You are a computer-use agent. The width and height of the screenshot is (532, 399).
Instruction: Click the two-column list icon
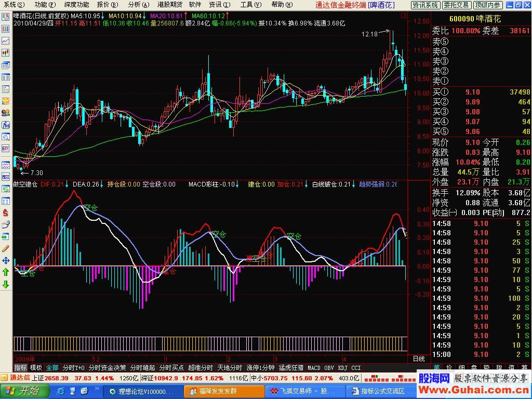point(5,77)
